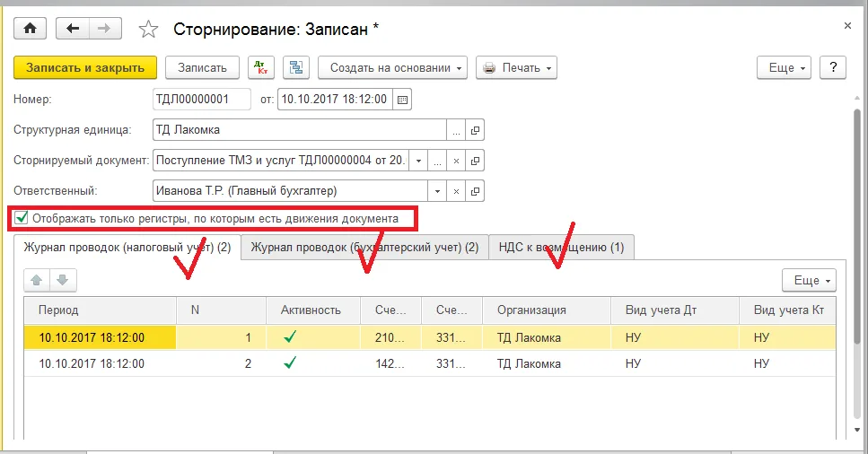The height and width of the screenshot is (454, 868).
Task: Click the Записать button
Action: click(202, 67)
